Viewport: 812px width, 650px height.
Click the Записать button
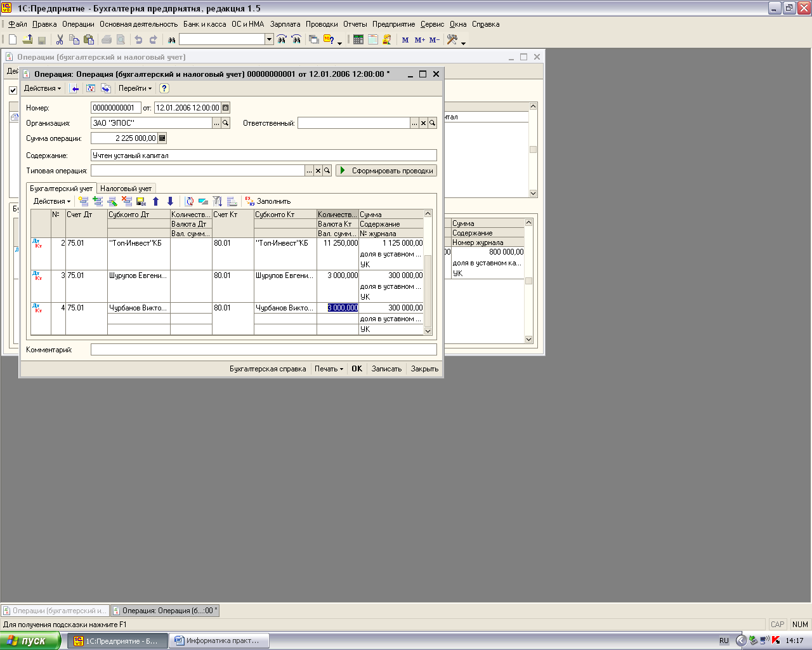coord(386,369)
